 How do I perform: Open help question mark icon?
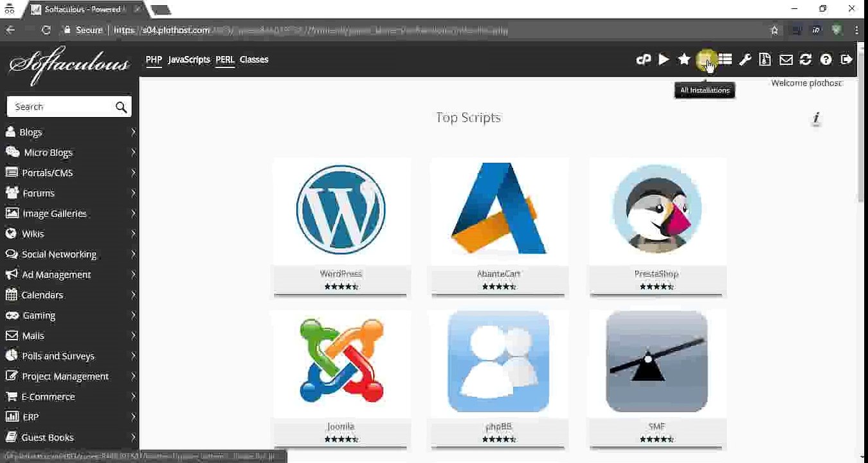pyautogui.click(x=826, y=60)
